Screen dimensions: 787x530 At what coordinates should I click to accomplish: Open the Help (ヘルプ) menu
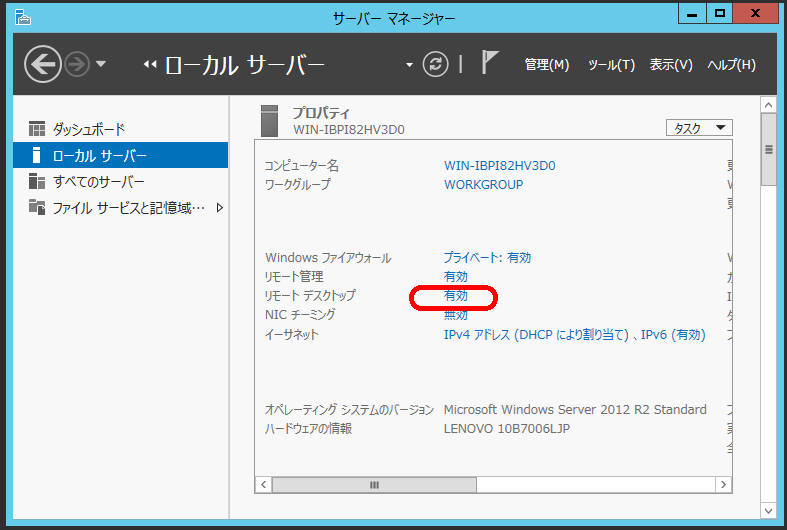731,65
